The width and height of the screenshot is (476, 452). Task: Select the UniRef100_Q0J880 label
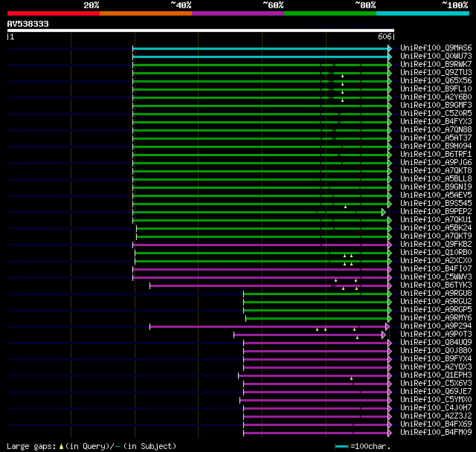[436, 351]
